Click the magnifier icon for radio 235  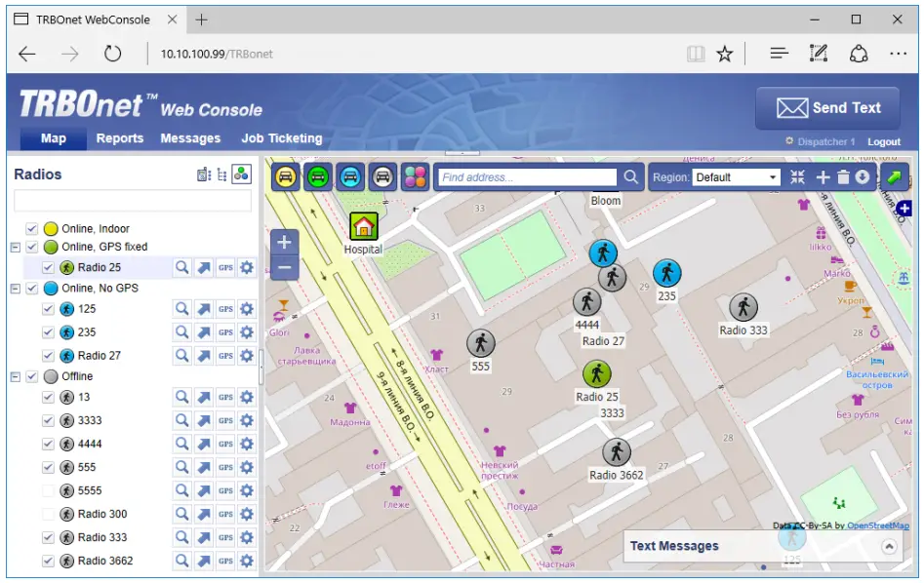click(x=182, y=332)
